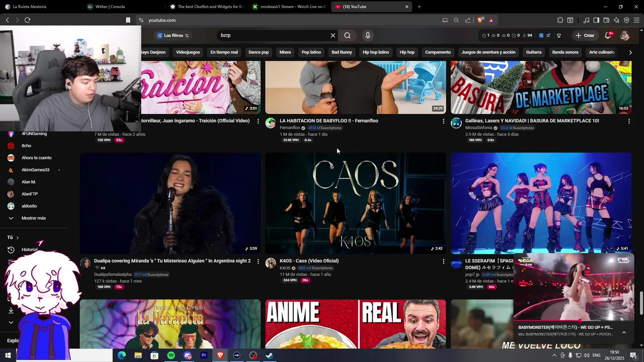This screenshot has height=362, width=644.
Task: Select the Dance pop chip
Action: pos(259,52)
